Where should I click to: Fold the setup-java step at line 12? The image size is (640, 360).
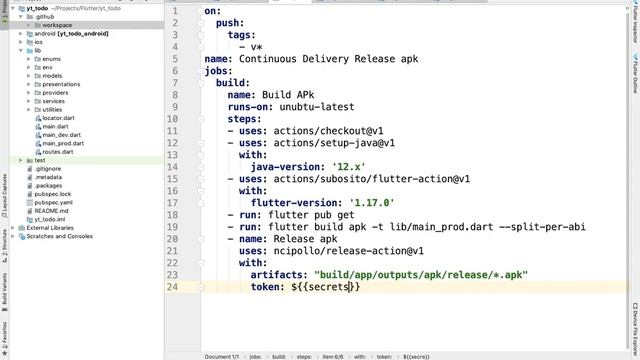click(x=200, y=143)
